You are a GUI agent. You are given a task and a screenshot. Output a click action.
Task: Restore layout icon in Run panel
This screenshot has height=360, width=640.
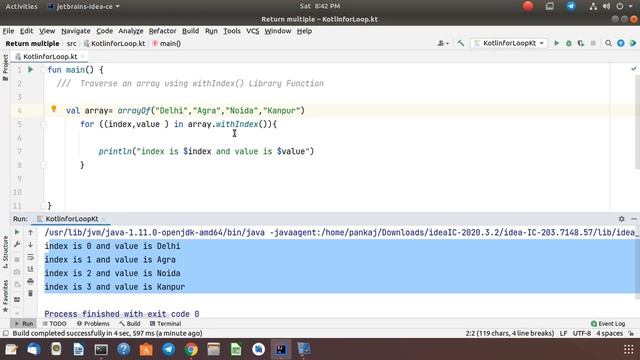click(17, 300)
